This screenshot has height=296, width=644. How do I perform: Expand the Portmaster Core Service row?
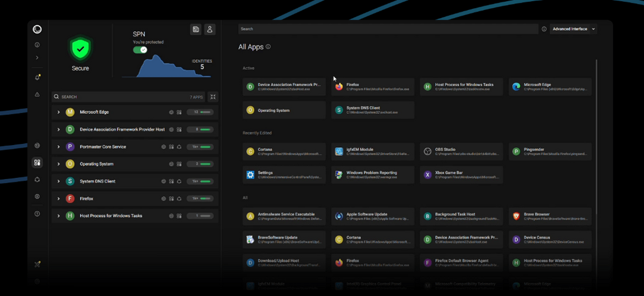pyautogui.click(x=58, y=146)
